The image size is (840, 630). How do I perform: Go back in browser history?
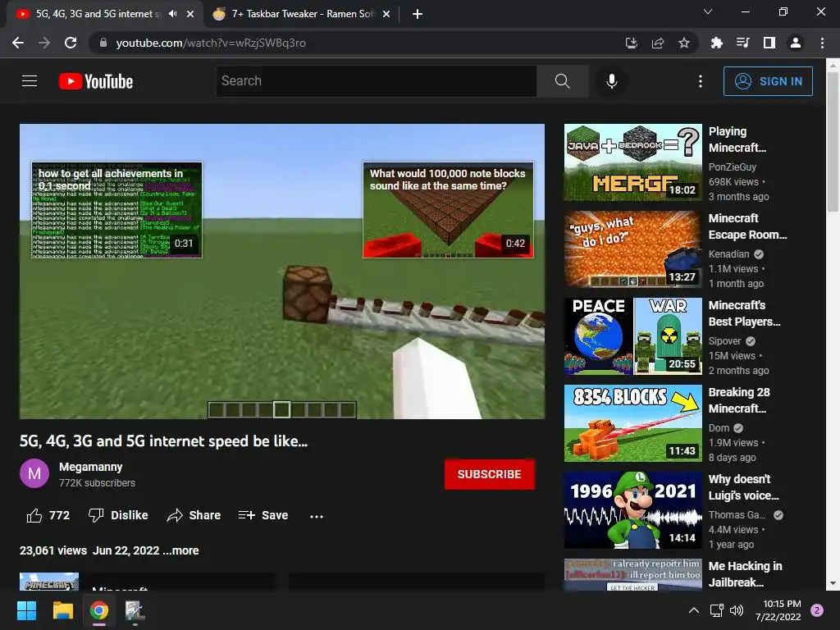point(18,43)
